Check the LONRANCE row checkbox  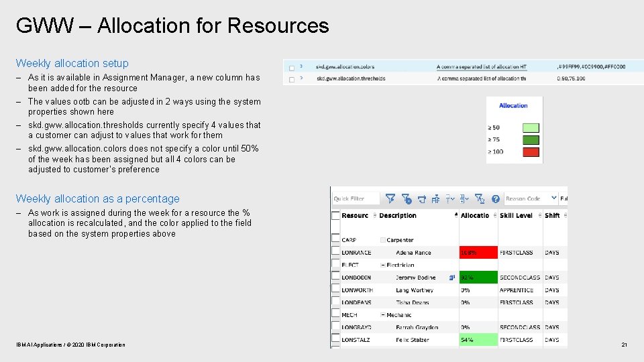[335, 250]
